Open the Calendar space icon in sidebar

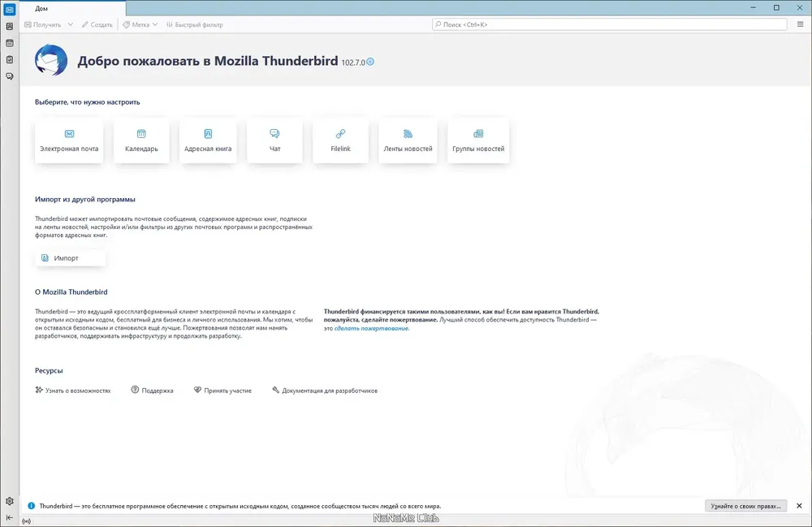pos(9,43)
